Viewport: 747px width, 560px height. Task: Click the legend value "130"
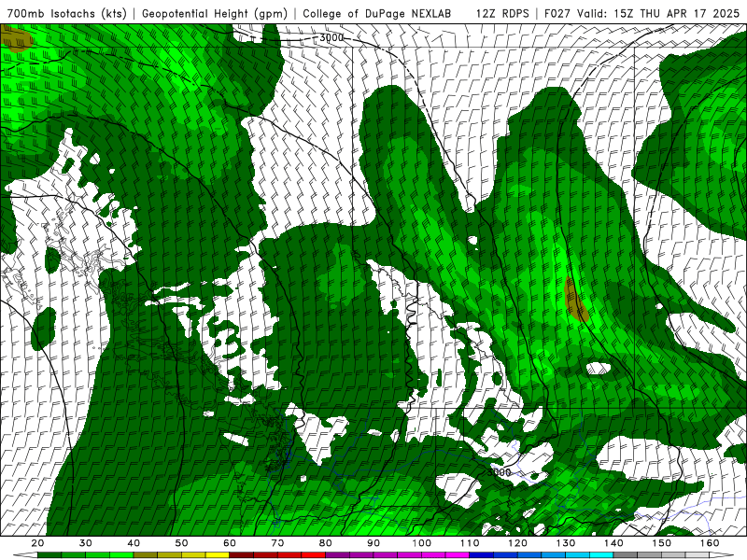pyautogui.click(x=566, y=543)
